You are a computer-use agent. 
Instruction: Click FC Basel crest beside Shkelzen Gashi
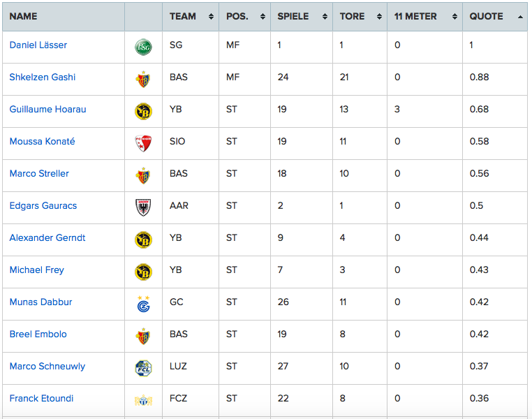point(143,80)
